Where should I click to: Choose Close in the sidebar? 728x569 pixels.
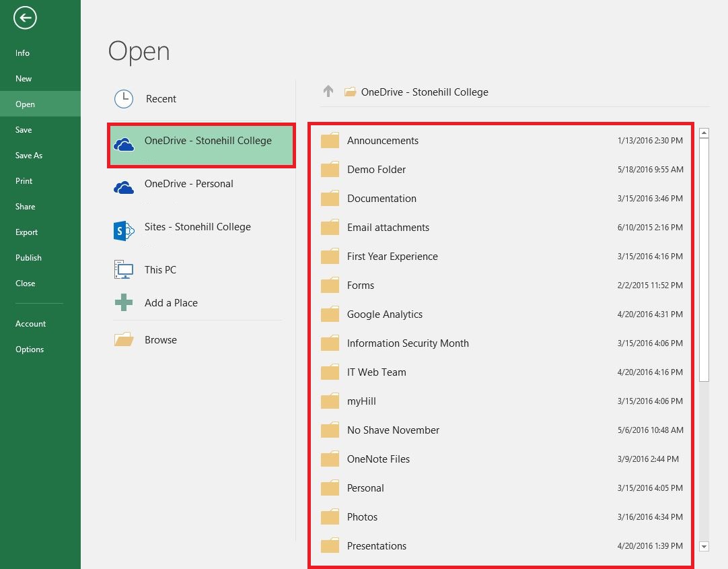click(40, 283)
